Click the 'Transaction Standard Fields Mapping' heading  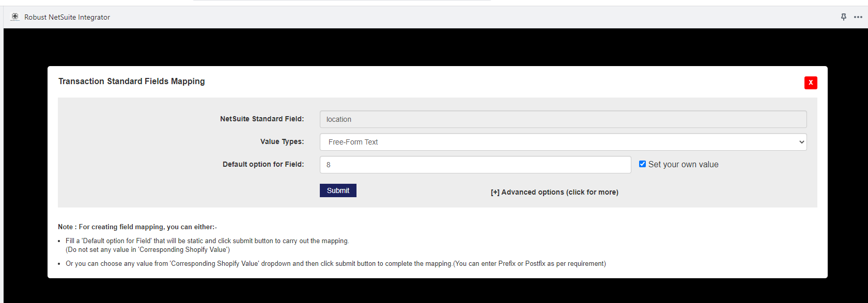pyautogui.click(x=132, y=82)
